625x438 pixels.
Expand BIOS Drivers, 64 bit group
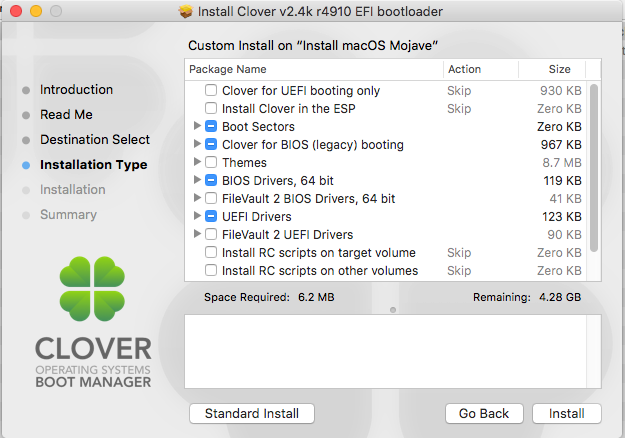coord(197,179)
